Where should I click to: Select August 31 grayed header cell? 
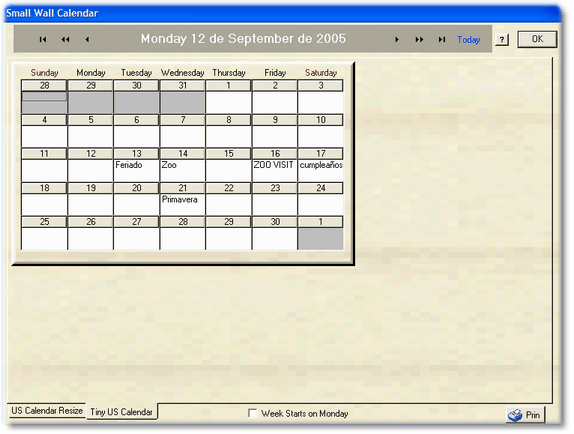pos(182,85)
